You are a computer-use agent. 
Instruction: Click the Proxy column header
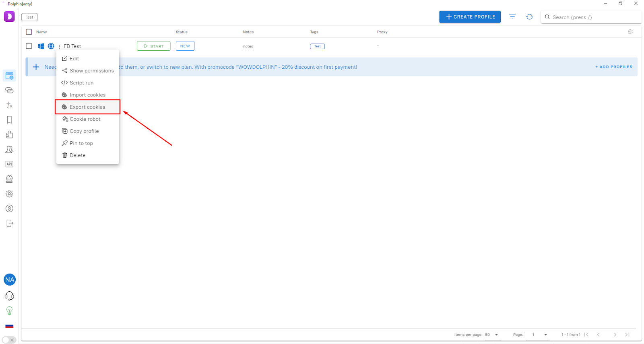click(x=382, y=32)
